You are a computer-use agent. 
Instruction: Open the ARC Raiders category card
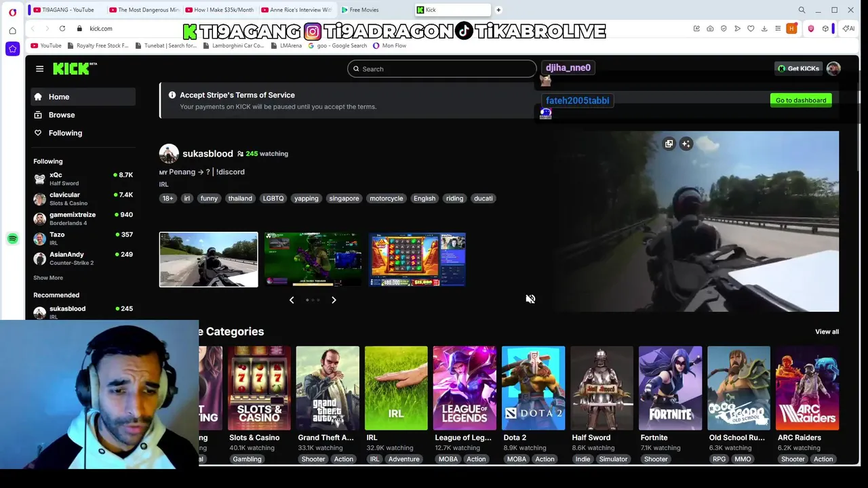pos(807,388)
